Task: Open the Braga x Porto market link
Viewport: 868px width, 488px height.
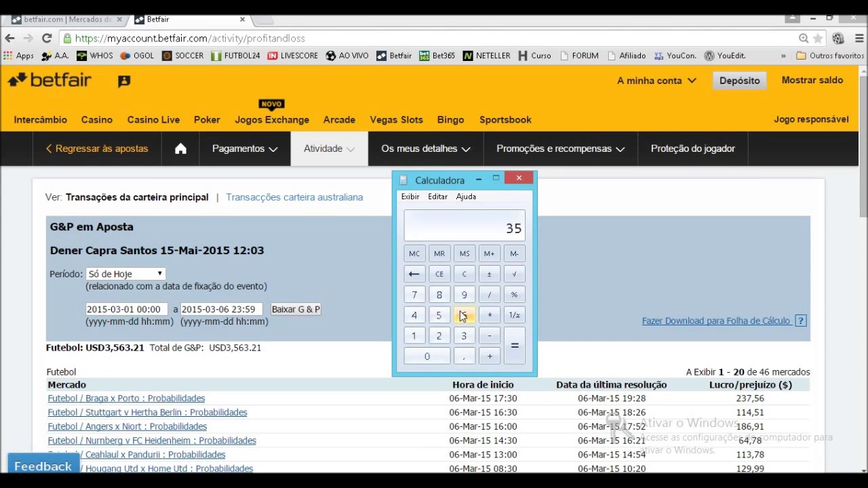Action: [x=126, y=399]
